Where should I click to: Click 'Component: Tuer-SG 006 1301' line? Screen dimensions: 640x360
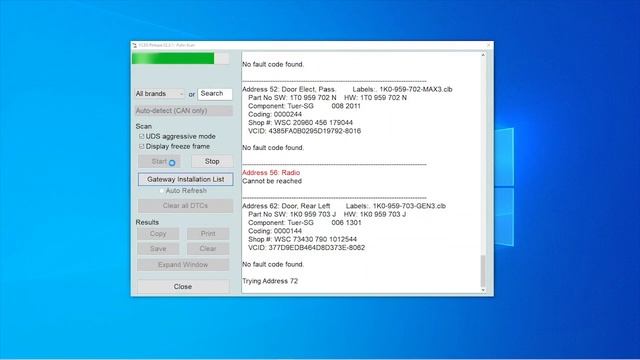[305, 223]
